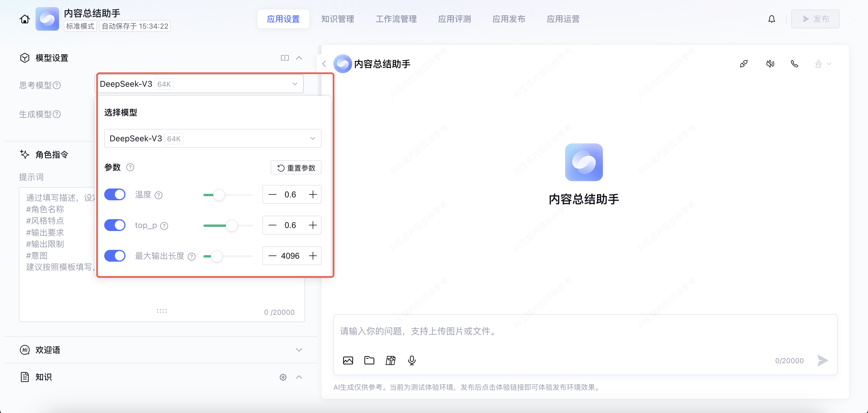The image size is (868, 413).
Task: Click the split-view icon in 模型设置 header
Action: tap(285, 58)
